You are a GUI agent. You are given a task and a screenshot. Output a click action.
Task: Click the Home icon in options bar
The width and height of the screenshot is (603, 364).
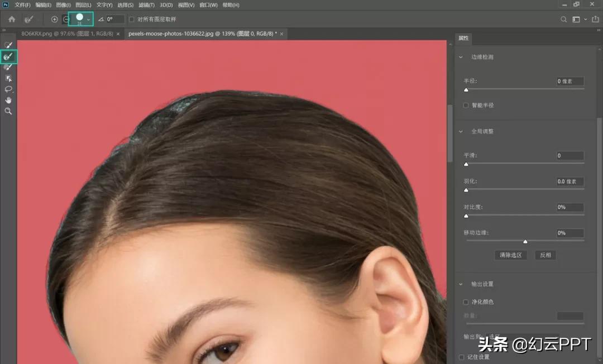12,19
